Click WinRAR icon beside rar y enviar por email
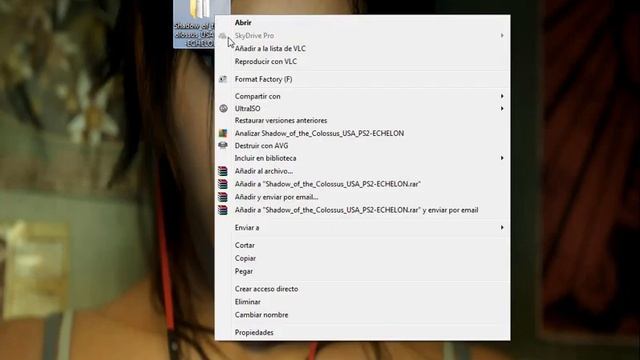The height and width of the screenshot is (360, 640). pos(222,210)
